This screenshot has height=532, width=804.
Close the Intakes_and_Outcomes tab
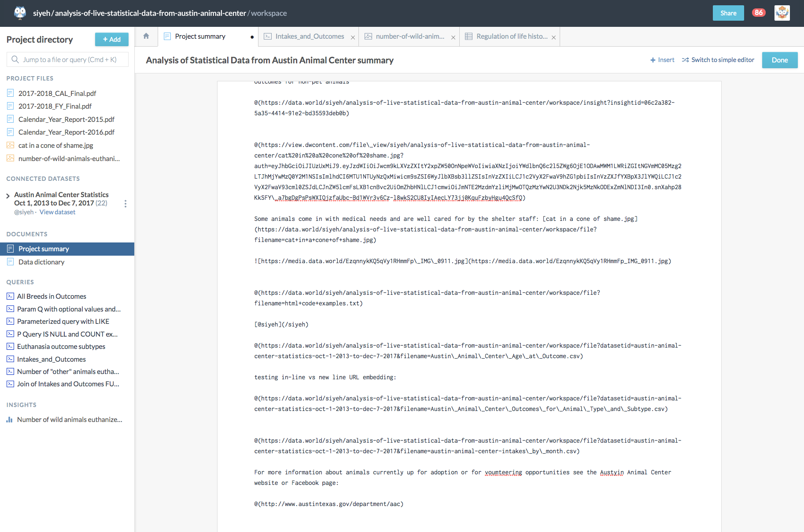(x=353, y=37)
